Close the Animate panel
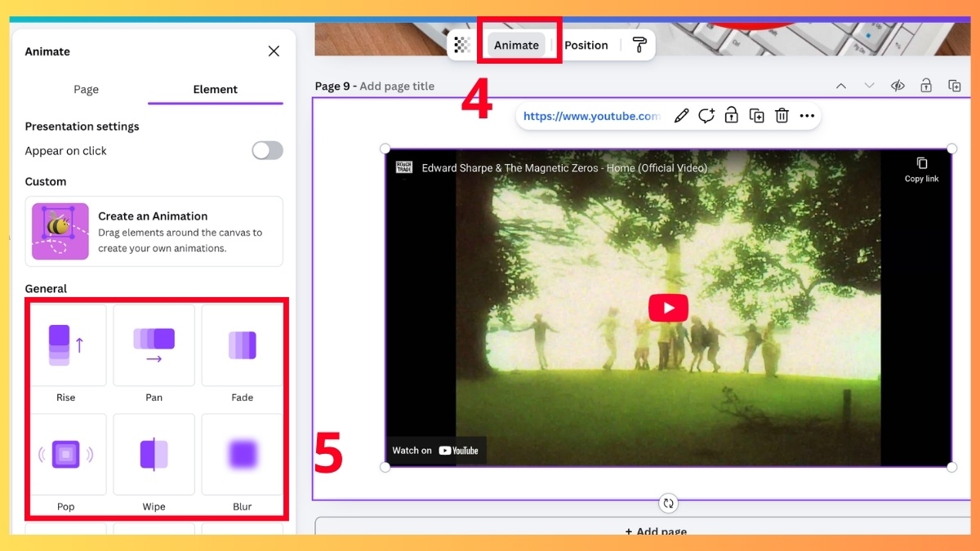Image resolution: width=980 pixels, height=551 pixels. (x=274, y=51)
